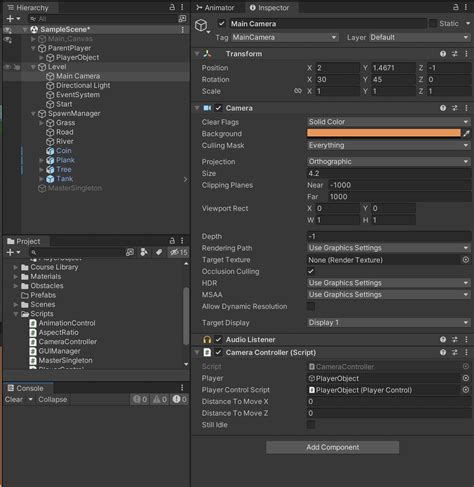Click the Console Collapse button
The height and width of the screenshot is (487, 474).
coord(53,399)
